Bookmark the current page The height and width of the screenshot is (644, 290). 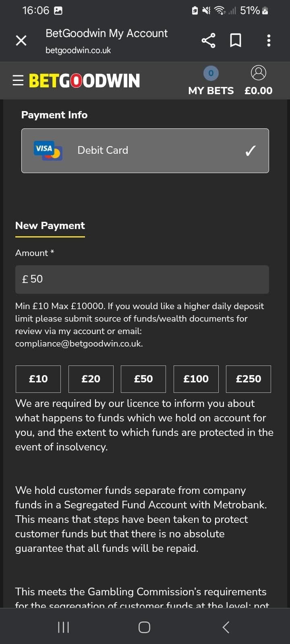[x=236, y=40]
